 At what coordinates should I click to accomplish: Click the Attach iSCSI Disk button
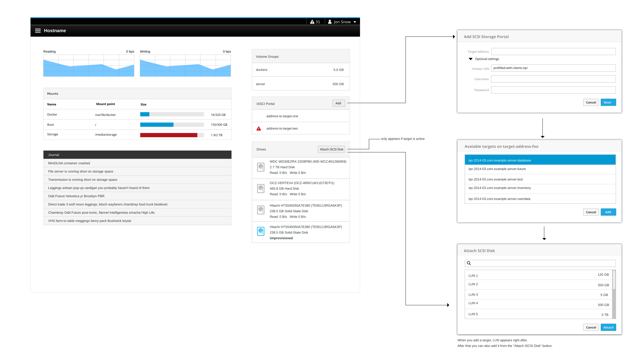point(331,149)
